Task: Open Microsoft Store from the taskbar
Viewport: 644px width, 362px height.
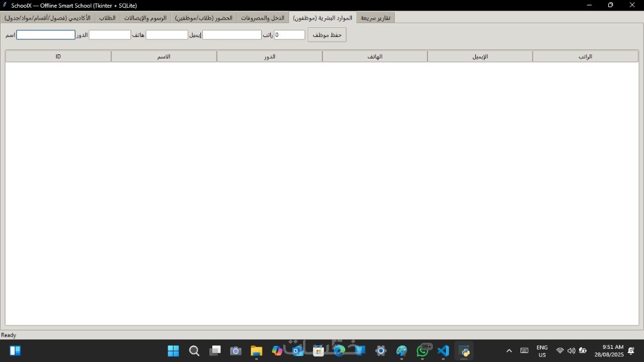Action: pos(318,351)
